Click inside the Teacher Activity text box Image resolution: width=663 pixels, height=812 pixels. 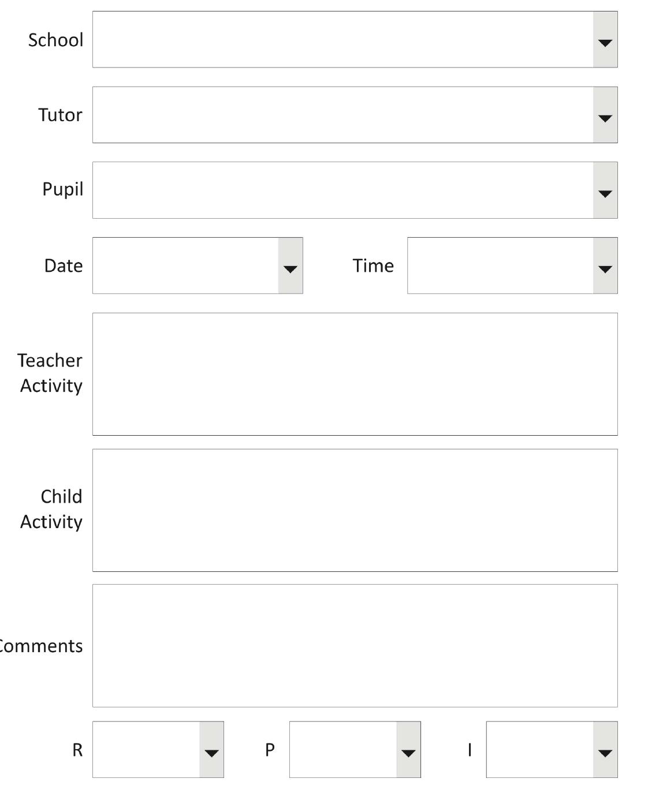point(355,374)
